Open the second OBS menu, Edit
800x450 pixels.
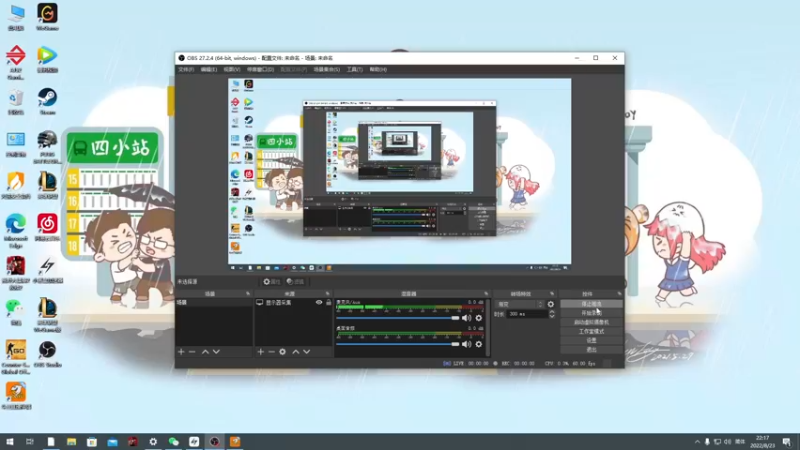pyautogui.click(x=208, y=69)
